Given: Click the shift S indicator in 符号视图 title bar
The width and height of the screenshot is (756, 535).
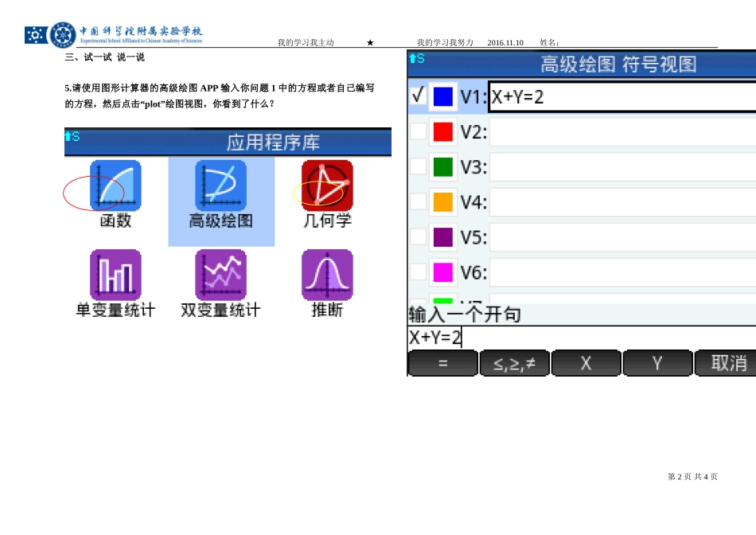Looking at the screenshot, I should (416, 58).
